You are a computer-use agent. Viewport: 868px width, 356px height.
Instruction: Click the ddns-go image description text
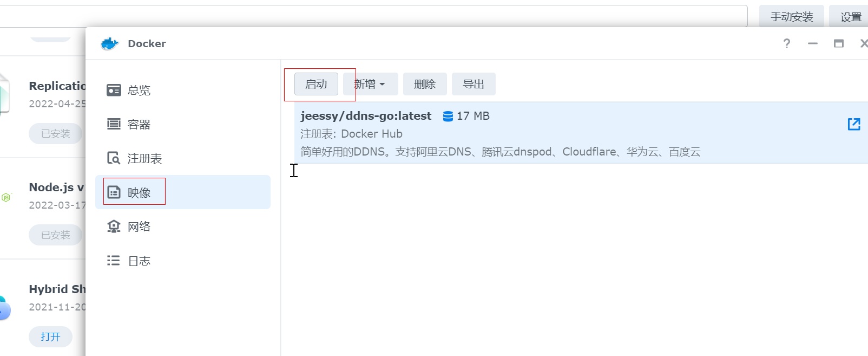coord(501,152)
